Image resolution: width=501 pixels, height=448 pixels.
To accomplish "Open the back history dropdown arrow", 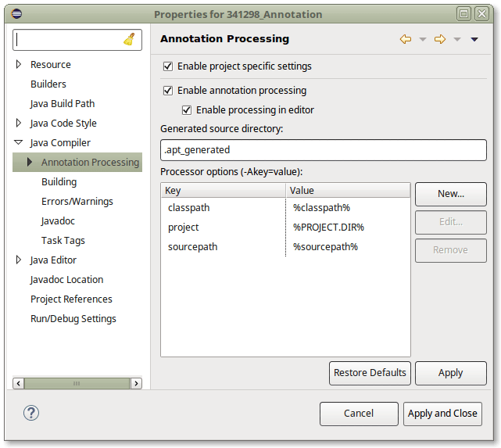I will click(423, 39).
